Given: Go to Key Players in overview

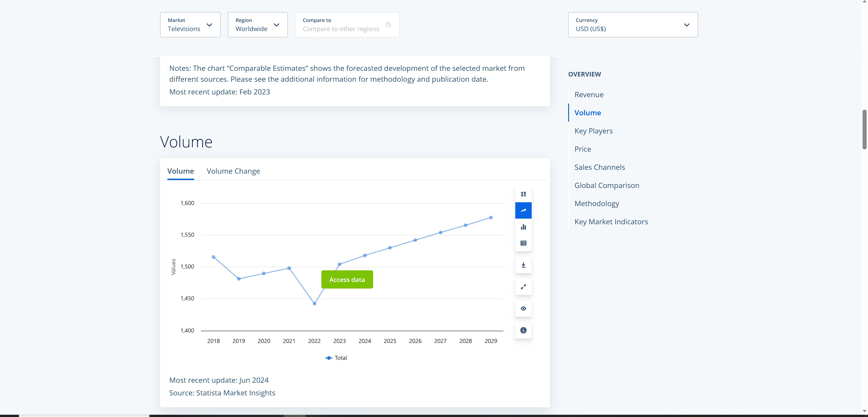Looking at the screenshot, I should pyautogui.click(x=593, y=131).
